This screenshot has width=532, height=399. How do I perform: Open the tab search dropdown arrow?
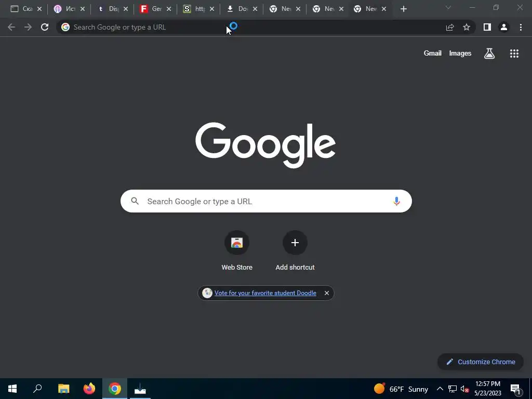tap(448, 7)
